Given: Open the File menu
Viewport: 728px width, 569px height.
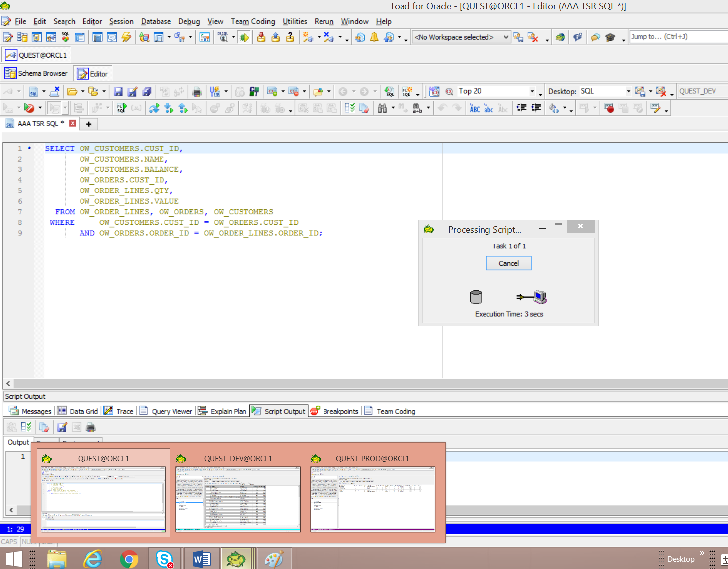Looking at the screenshot, I should pyautogui.click(x=20, y=21).
